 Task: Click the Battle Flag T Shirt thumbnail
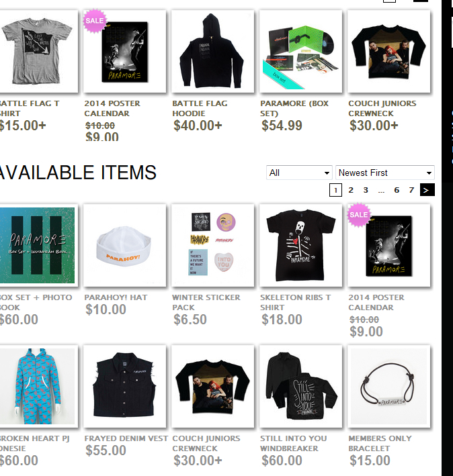click(x=37, y=51)
